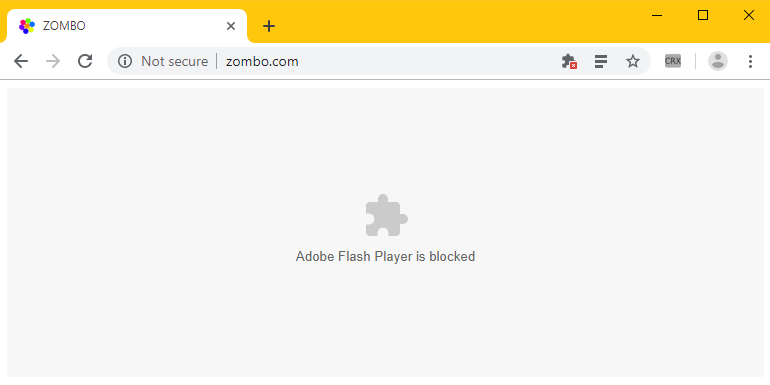This screenshot has height=385, width=770.
Task: Click the blocked plugin icon in address bar
Action: (569, 61)
